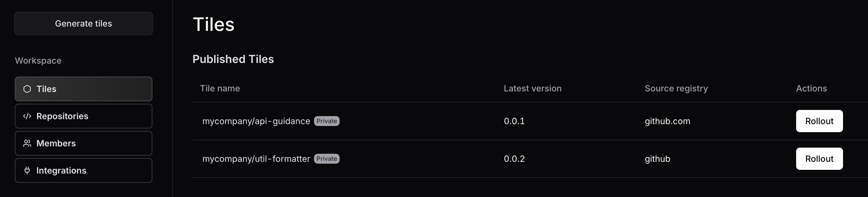The width and height of the screenshot is (868, 197).
Task: Click the github.com source registry cell
Action: tap(667, 121)
